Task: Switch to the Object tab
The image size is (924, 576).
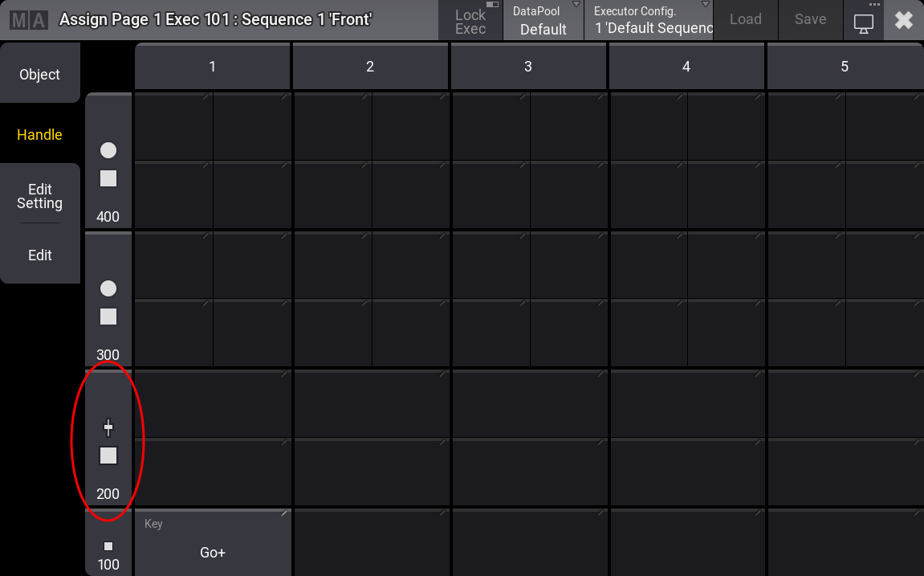Action: [x=40, y=74]
